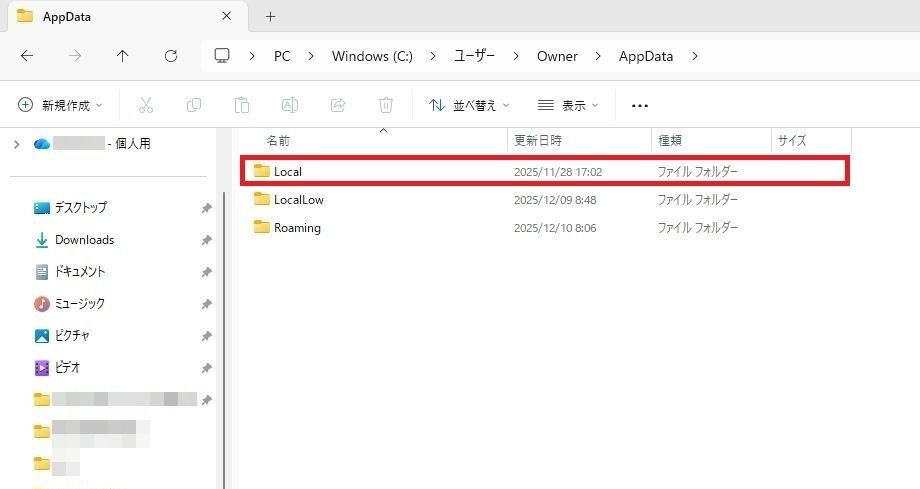Refresh the current folder view
Screen dimensions: 920x489
point(171,56)
